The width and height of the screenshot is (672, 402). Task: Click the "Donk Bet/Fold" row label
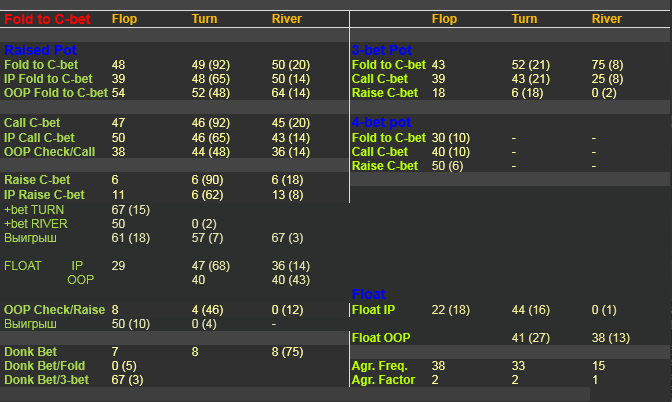click(x=46, y=366)
